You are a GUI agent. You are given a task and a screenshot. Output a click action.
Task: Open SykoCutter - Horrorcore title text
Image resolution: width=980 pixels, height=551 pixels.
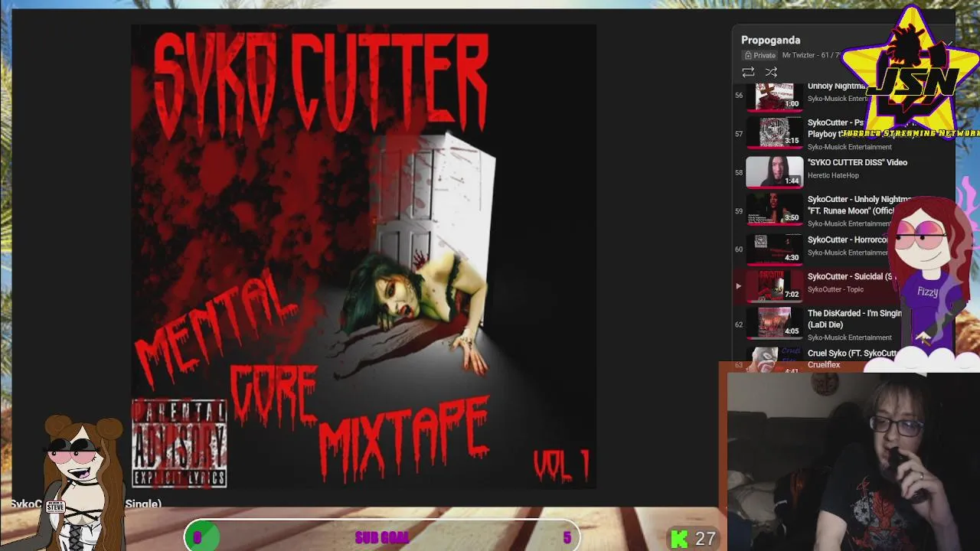(848, 240)
